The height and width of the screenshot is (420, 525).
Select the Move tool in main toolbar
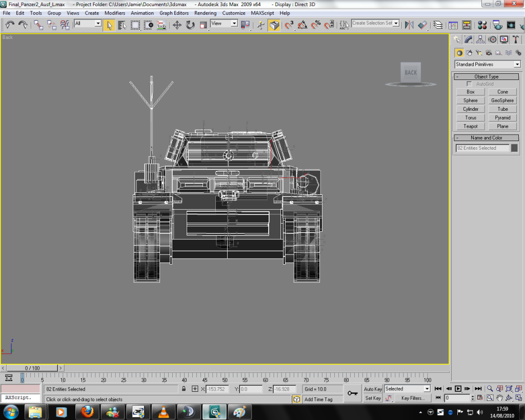tap(177, 25)
